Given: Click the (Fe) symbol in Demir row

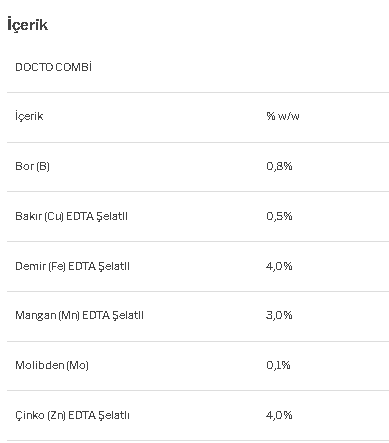Looking at the screenshot, I should (x=57, y=266).
